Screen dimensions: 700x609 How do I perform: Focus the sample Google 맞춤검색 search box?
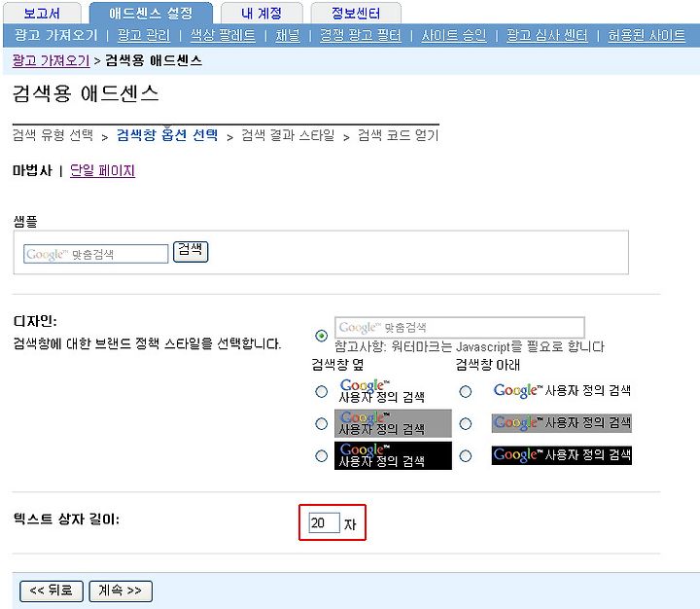96,254
